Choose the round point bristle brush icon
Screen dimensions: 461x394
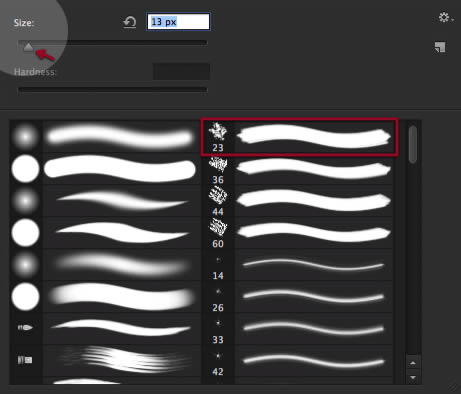tap(25, 328)
